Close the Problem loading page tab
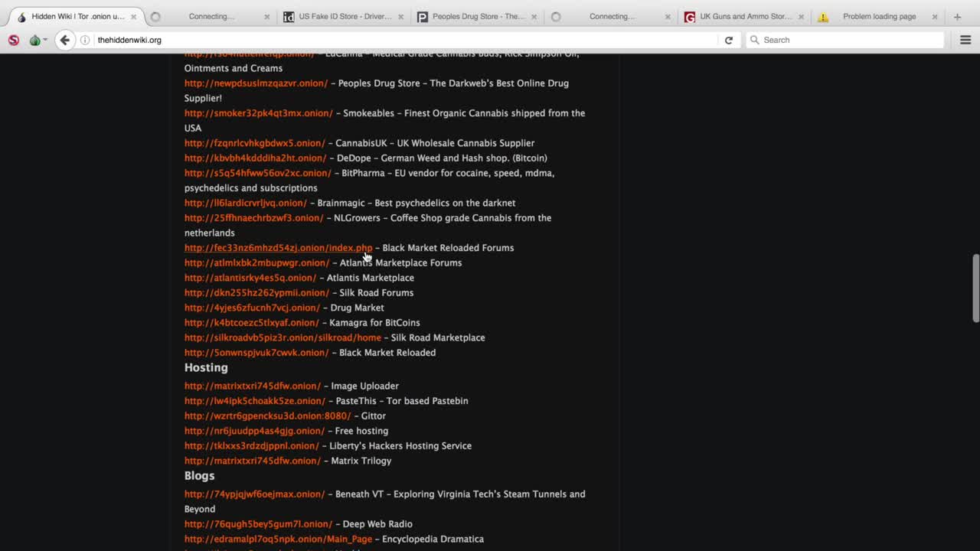 [934, 17]
